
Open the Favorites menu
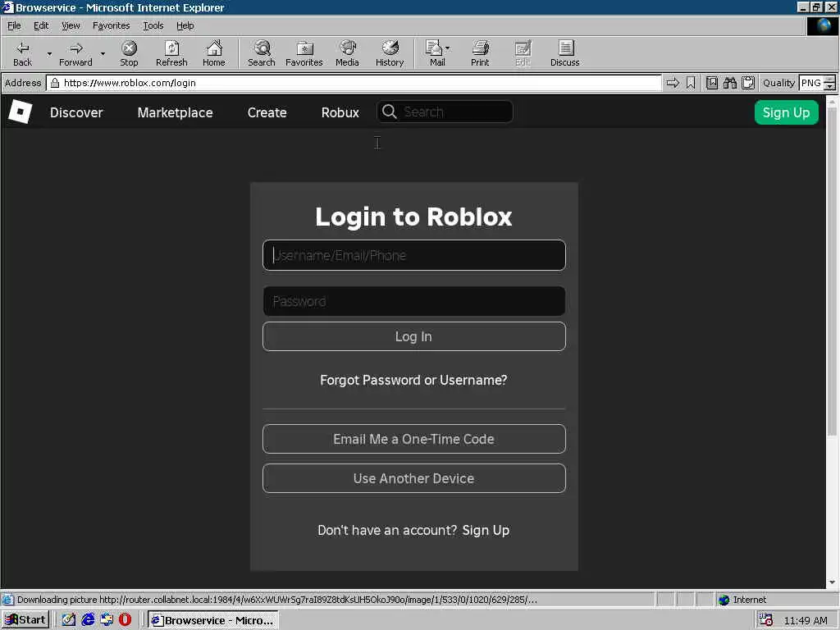[x=111, y=25]
